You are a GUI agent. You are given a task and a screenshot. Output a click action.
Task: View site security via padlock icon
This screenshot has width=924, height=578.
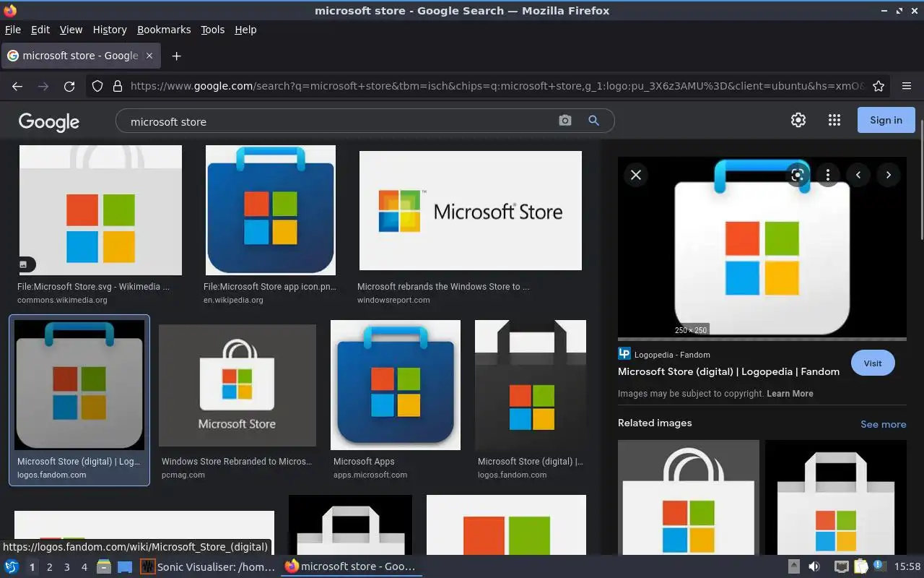pos(117,86)
